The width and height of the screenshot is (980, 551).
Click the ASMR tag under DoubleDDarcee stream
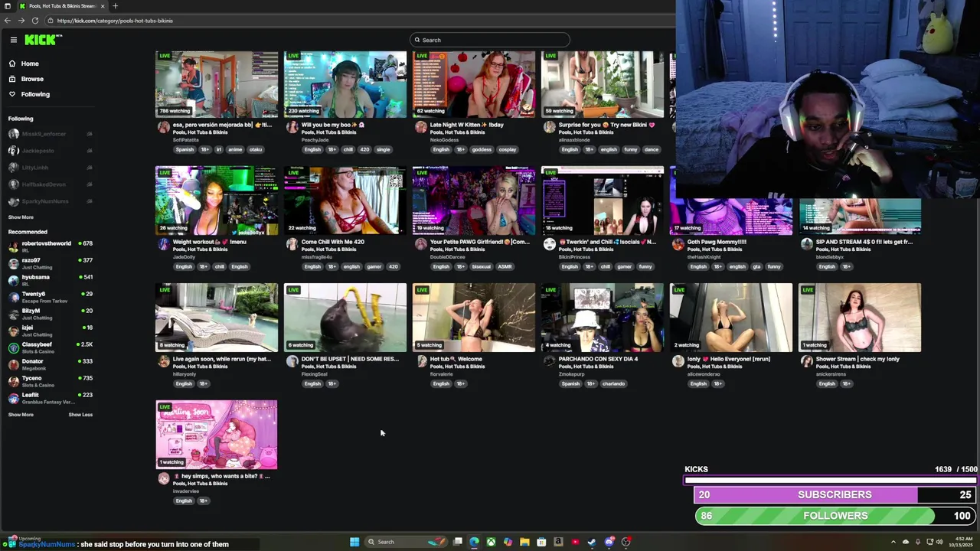505,266
